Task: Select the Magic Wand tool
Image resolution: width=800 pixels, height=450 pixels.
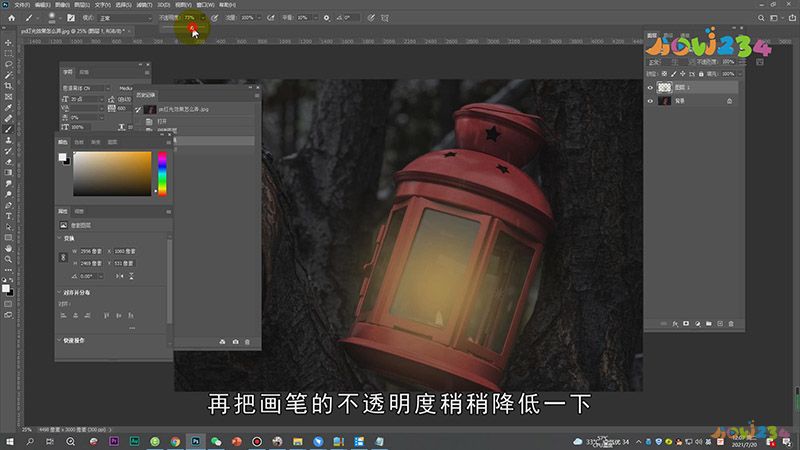Action: click(8, 75)
